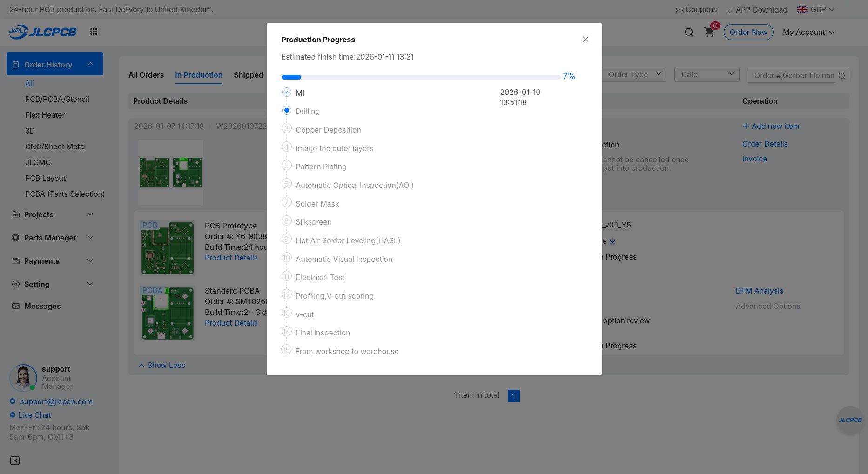Switch to the All Orders tab

[x=146, y=75]
